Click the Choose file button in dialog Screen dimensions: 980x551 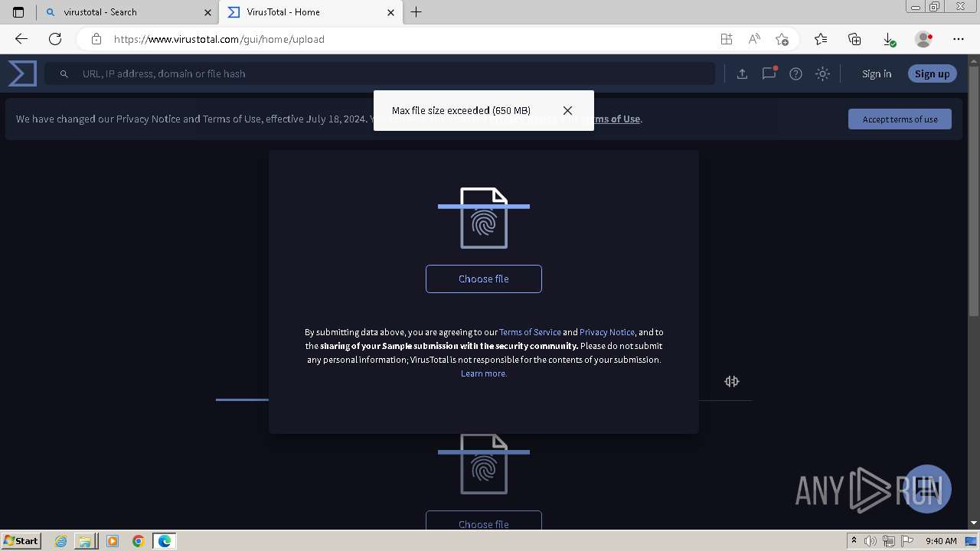(484, 279)
